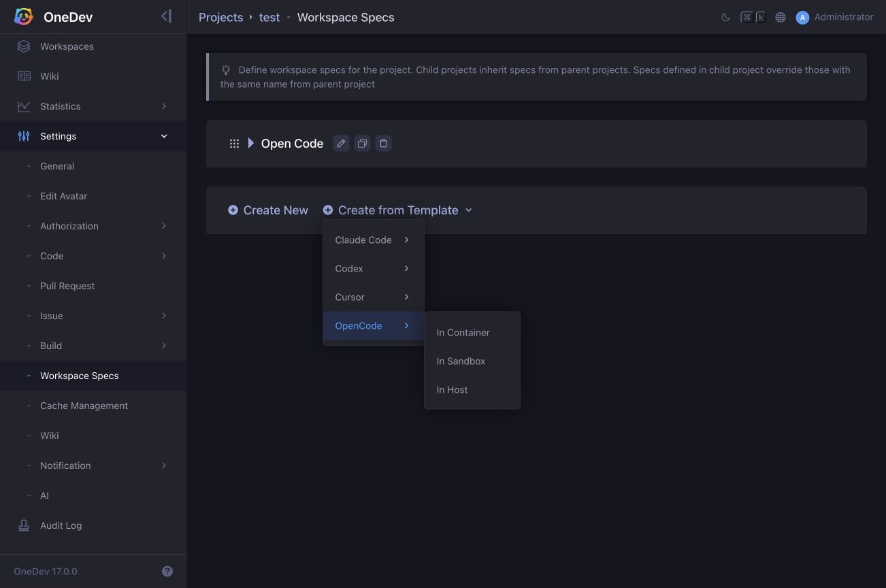Open language globe icon
Screen dimensions: 886x588
781,18
